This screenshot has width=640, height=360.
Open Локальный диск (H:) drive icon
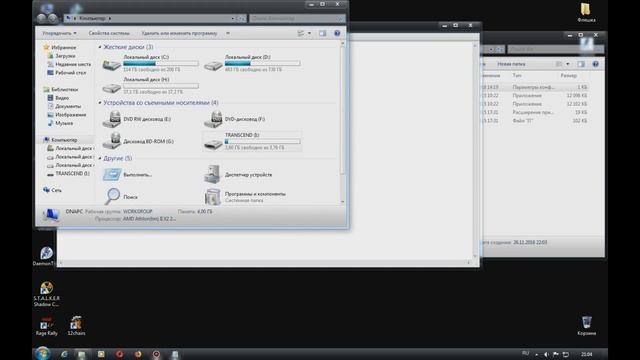[111, 87]
